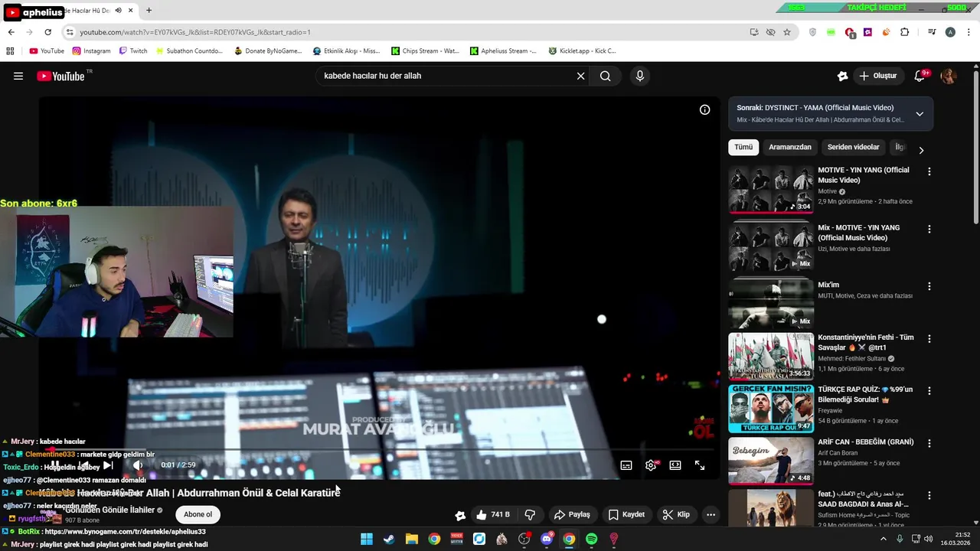
Task: Select the 'Seriden videolar' filter chip
Action: click(854, 147)
